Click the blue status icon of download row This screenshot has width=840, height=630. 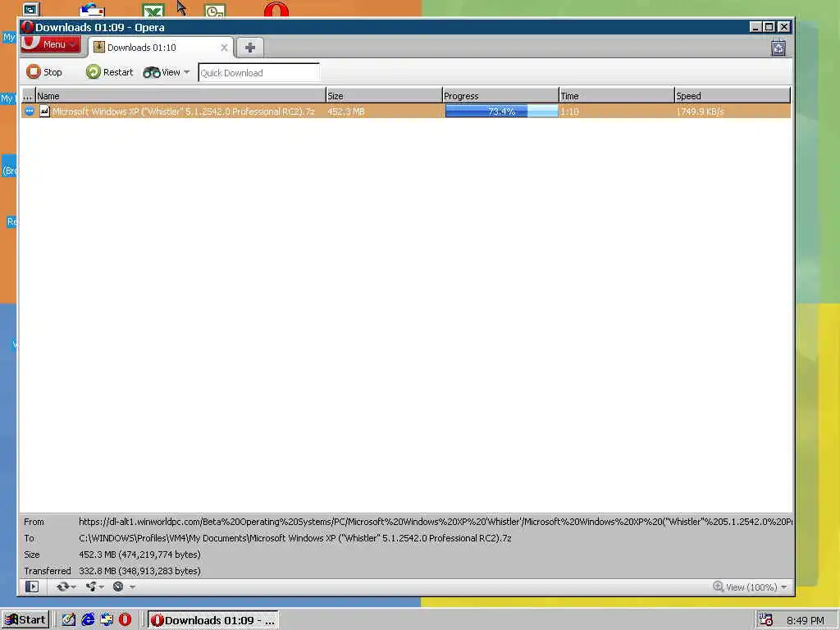(29, 111)
